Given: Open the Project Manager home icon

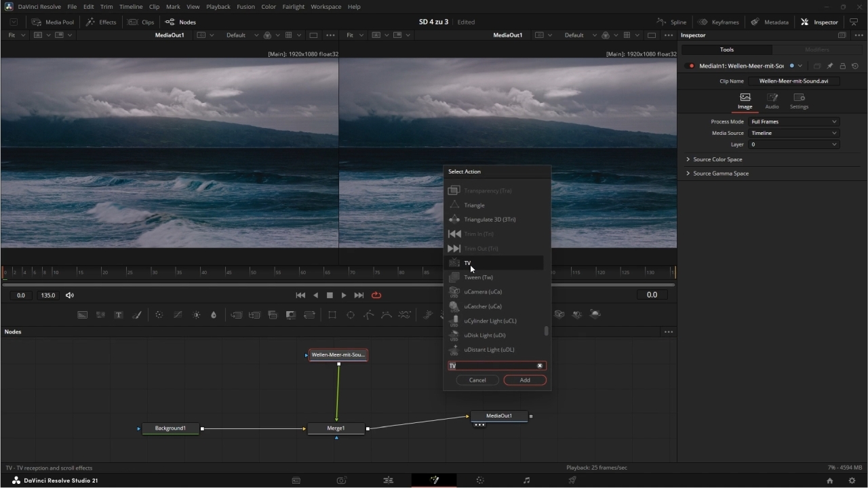Looking at the screenshot, I should coord(829,481).
